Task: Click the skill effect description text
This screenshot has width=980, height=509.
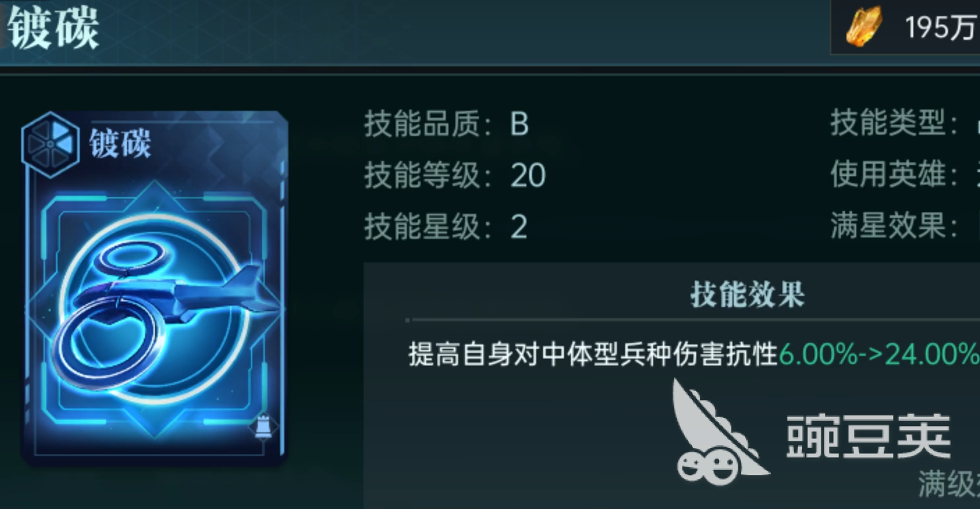Action: click(592, 354)
